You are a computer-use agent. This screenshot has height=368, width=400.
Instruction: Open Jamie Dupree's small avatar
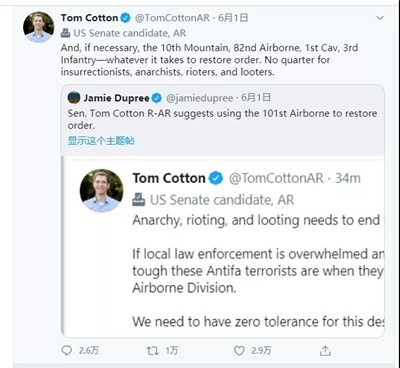point(74,98)
